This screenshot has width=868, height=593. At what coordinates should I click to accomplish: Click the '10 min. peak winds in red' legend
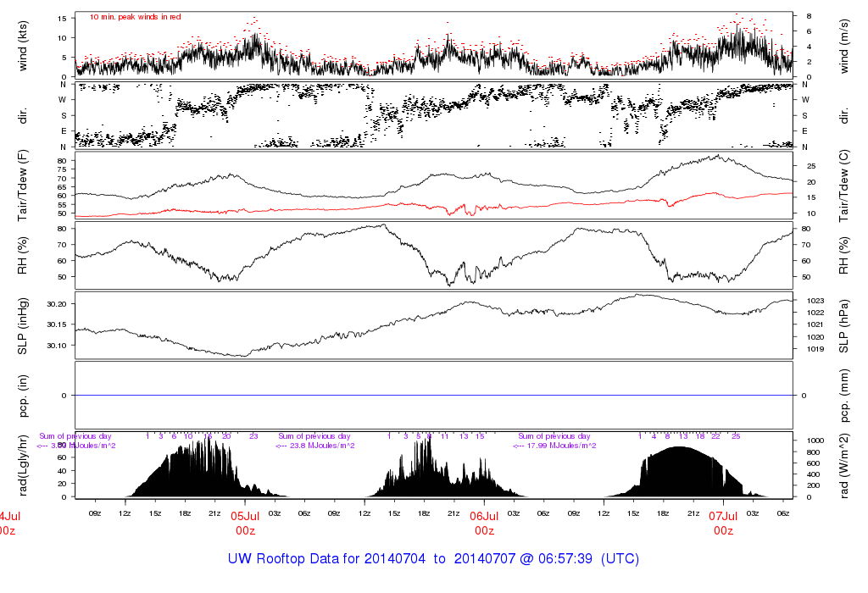135,17
